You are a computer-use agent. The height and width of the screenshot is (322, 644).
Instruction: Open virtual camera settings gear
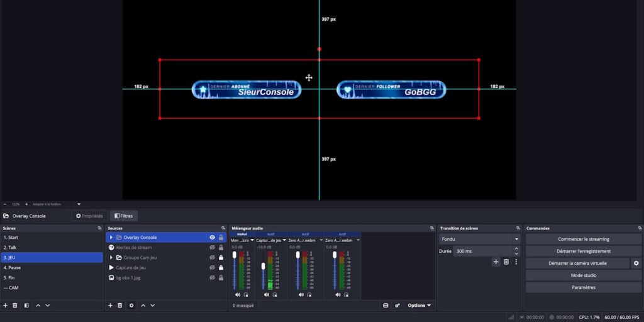click(636, 264)
